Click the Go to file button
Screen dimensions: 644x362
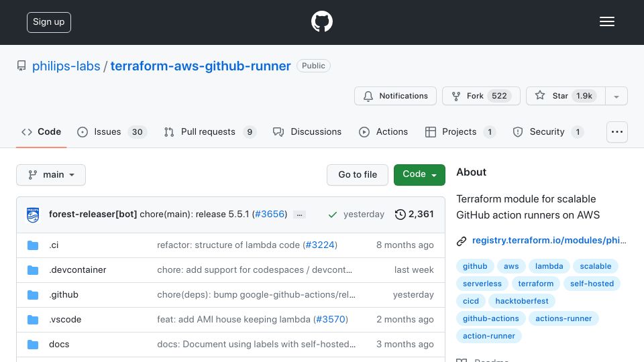point(358,175)
